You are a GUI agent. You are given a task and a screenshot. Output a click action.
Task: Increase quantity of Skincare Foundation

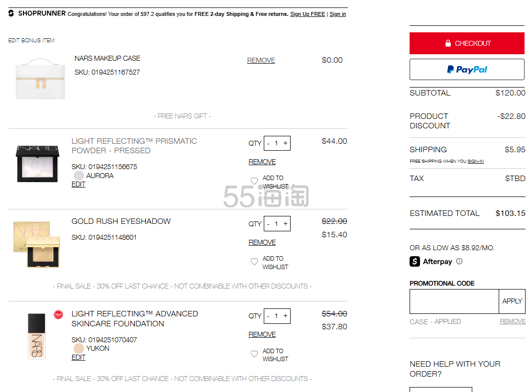coord(285,316)
